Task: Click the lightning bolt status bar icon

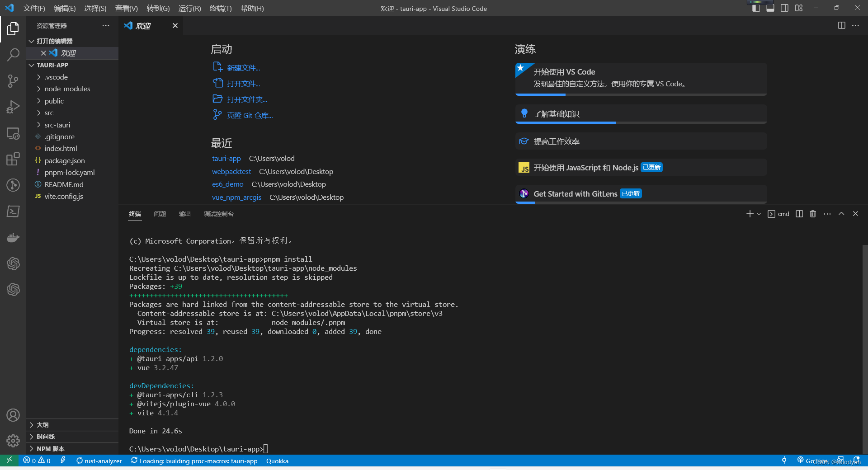Action: tap(63, 461)
